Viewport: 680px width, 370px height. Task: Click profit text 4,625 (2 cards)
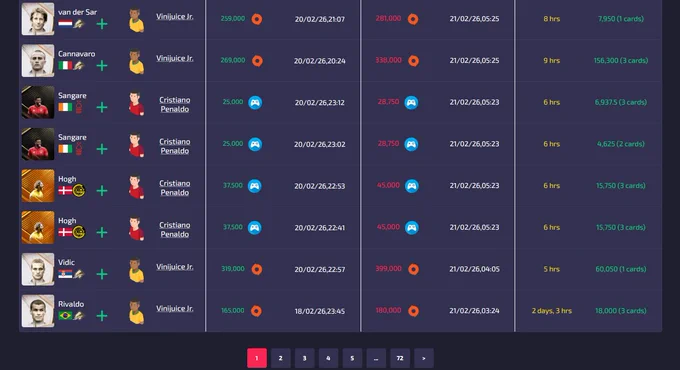[x=621, y=144]
